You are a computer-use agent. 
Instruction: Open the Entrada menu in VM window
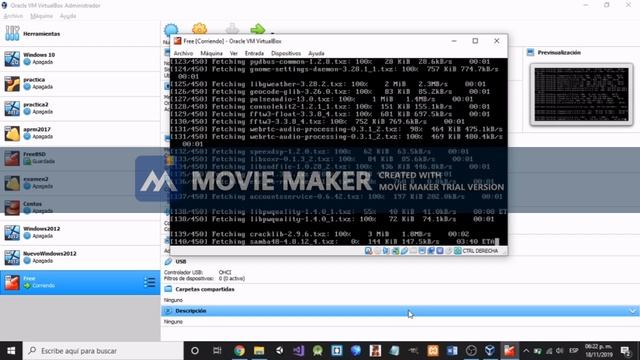[254, 53]
